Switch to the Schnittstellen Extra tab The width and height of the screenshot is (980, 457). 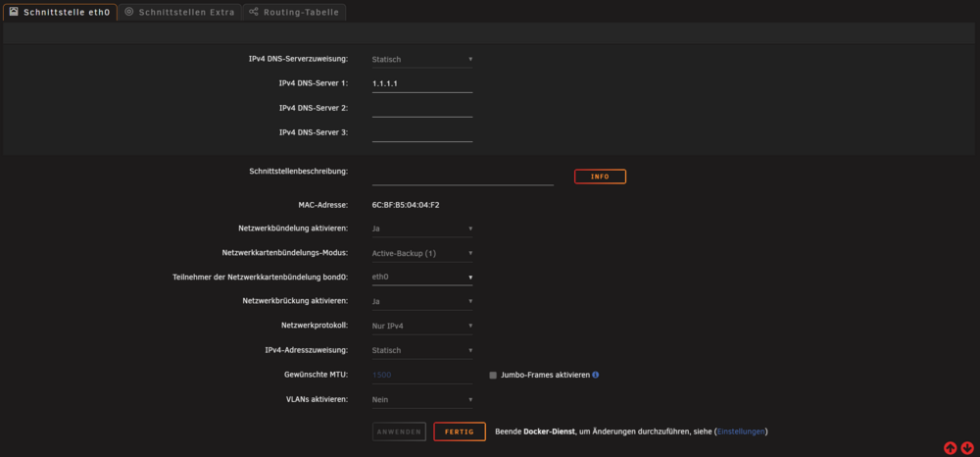pyautogui.click(x=180, y=12)
